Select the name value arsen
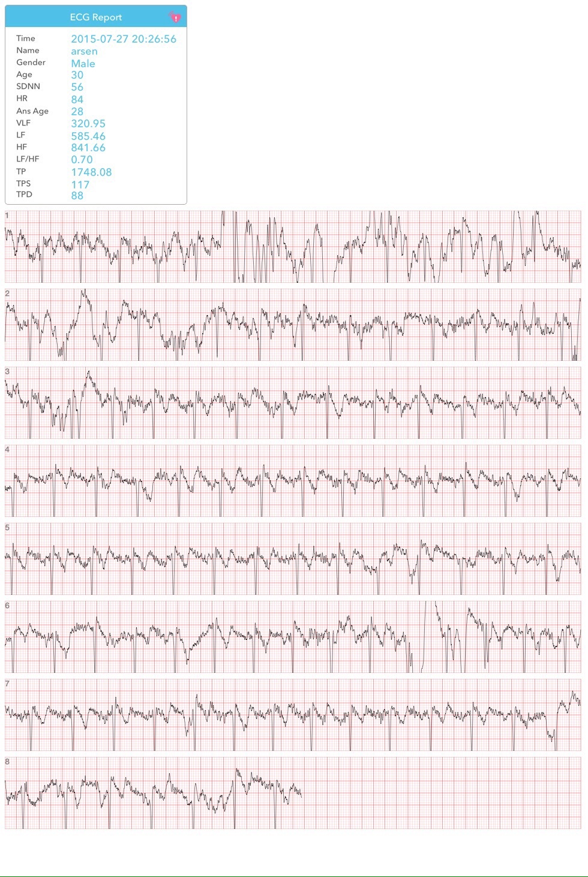The image size is (588, 877). tap(84, 52)
